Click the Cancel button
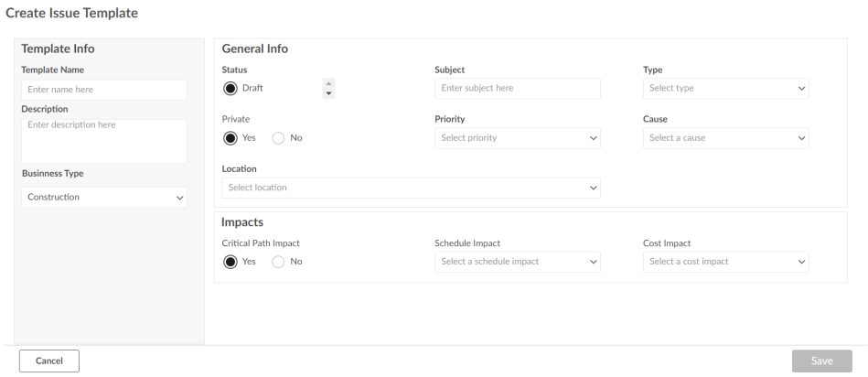The width and height of the screenshot is (868, 377). click(x=49, y=361)
